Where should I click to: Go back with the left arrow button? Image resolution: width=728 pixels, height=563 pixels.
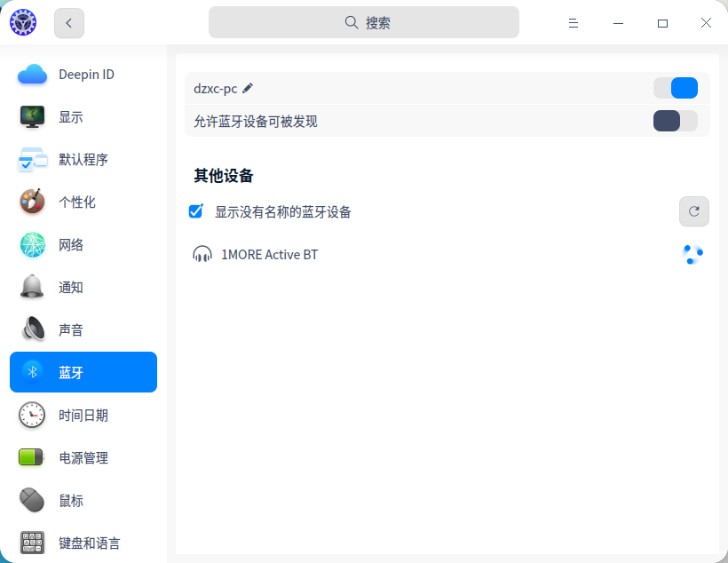pos(69,23)
